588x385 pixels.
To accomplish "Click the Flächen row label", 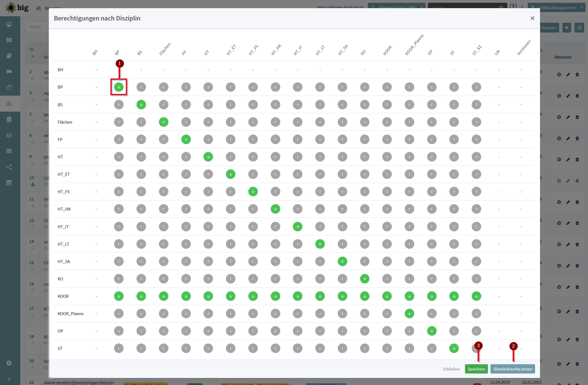I will coord(65,122).
